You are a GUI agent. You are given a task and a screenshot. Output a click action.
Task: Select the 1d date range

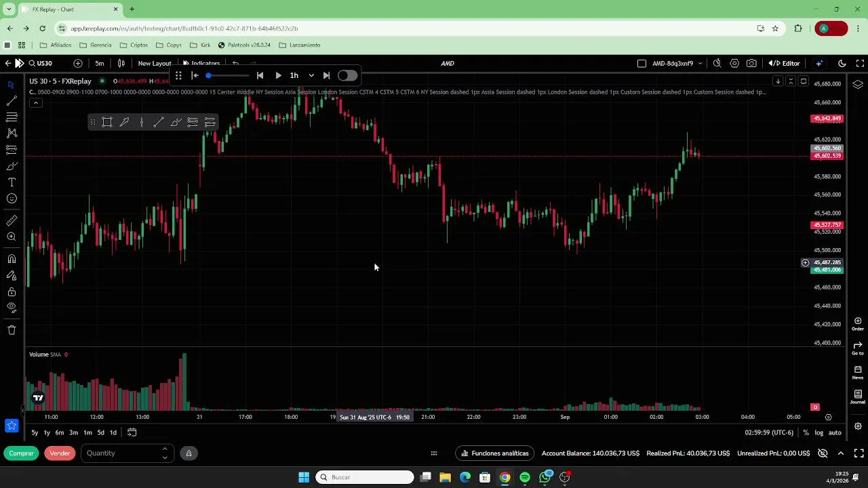click(113, 432)
